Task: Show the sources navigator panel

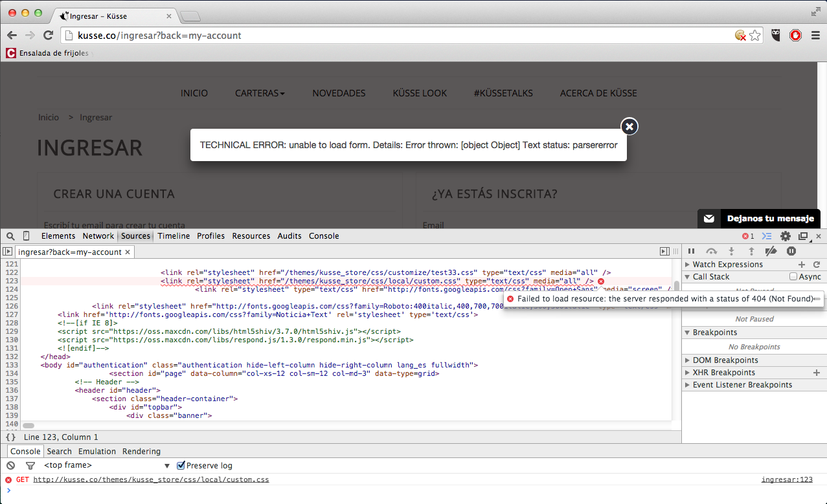Action: (x=8, y=252)
